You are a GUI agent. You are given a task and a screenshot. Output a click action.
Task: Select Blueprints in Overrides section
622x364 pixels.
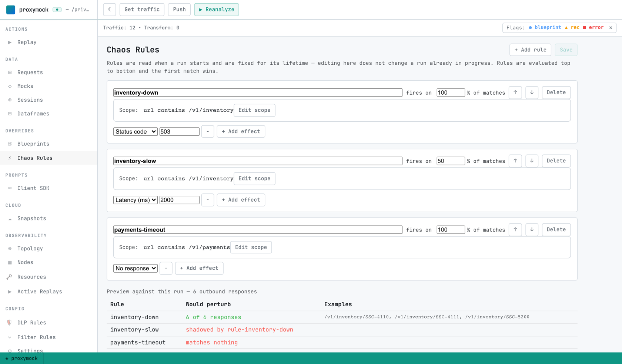pyautogui.click(x=49, y=144)
